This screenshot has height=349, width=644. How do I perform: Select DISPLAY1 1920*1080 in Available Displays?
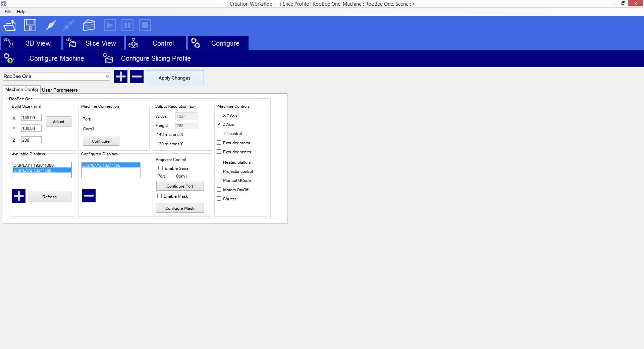pyautogui.click(x=33, y=165)
